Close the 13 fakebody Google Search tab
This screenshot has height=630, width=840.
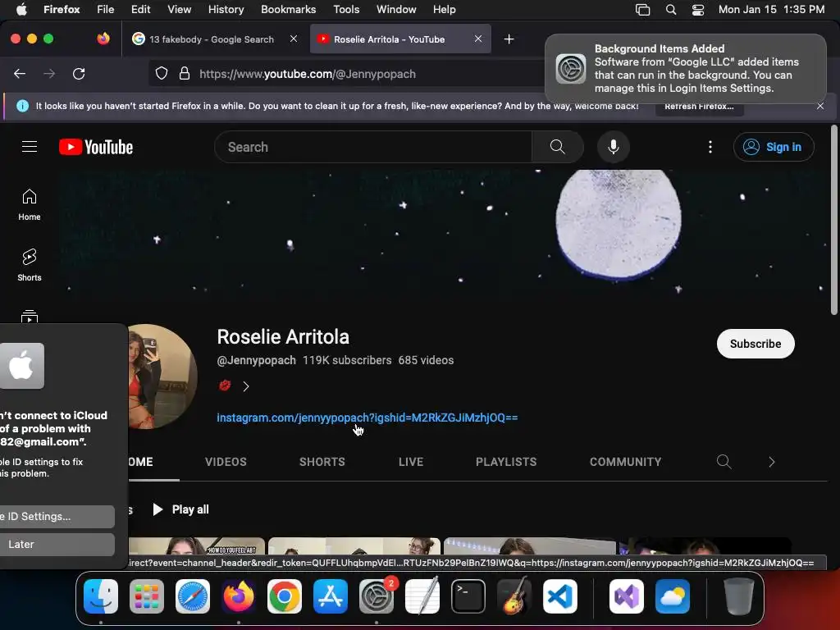[x=294, y=39]
